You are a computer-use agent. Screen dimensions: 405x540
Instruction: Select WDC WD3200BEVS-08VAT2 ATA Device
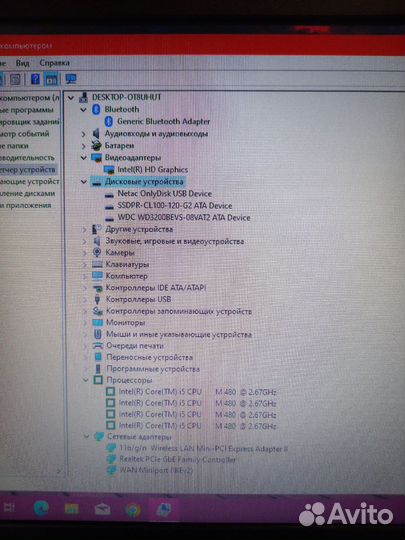184,218
